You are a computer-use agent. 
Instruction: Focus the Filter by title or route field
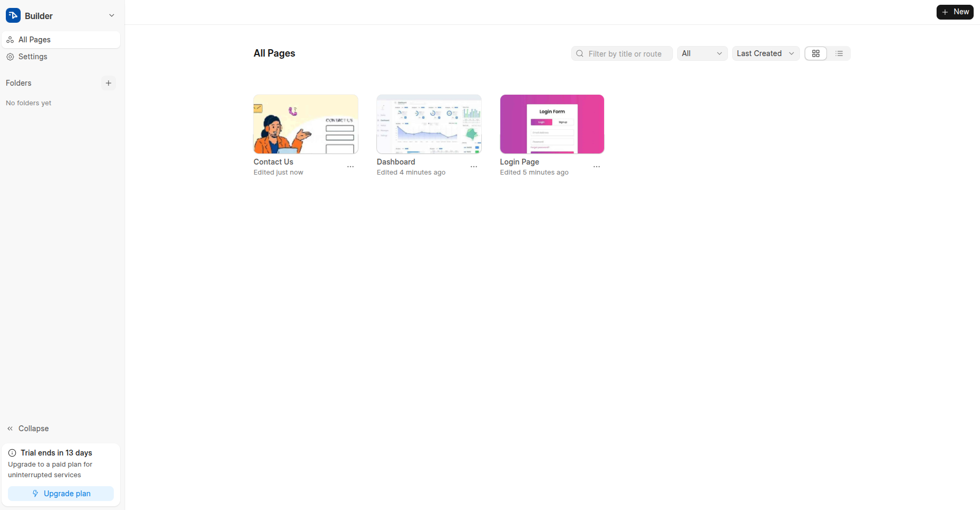click(x=627, y=53)
